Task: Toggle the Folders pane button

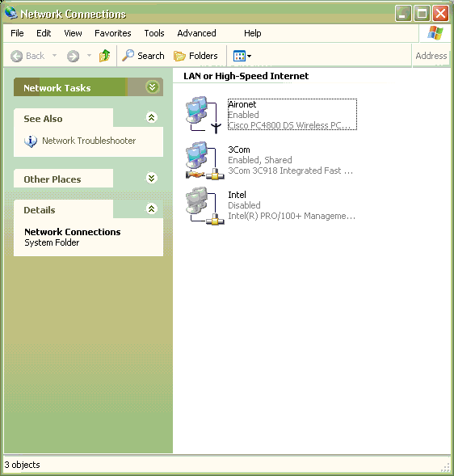Action: point(195,56)
